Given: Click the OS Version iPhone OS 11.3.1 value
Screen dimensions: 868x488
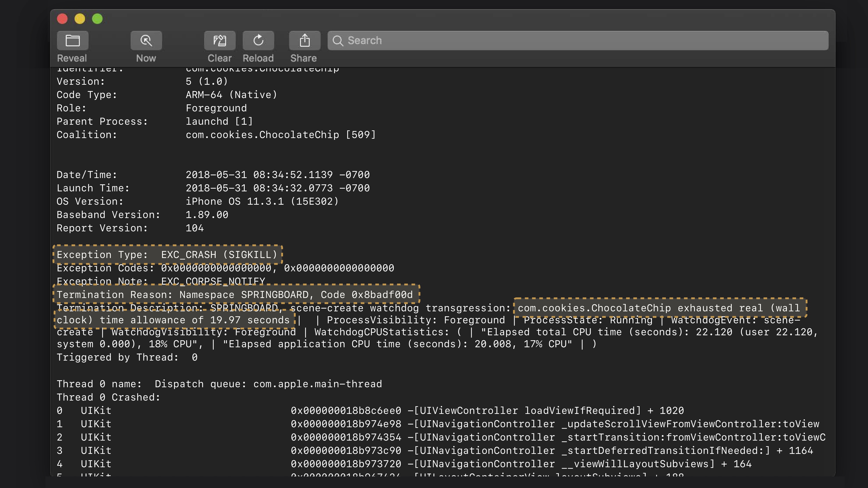Looking at the screenshot, I should tap(262, 201).
